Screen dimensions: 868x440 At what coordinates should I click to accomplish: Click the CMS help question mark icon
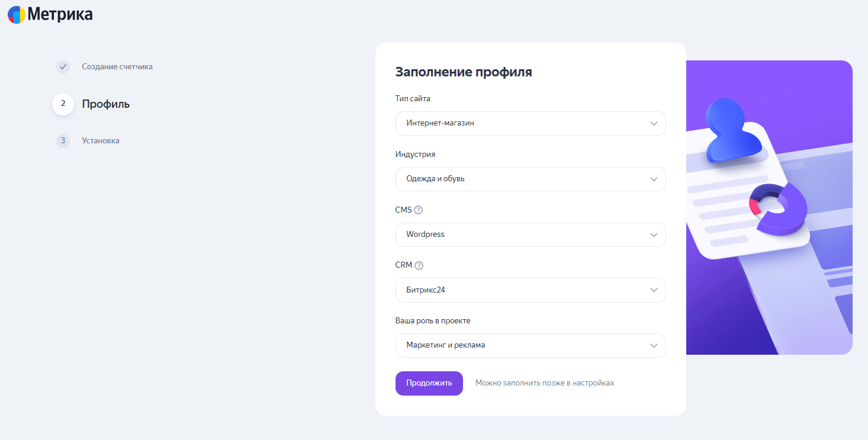(419, 210)
